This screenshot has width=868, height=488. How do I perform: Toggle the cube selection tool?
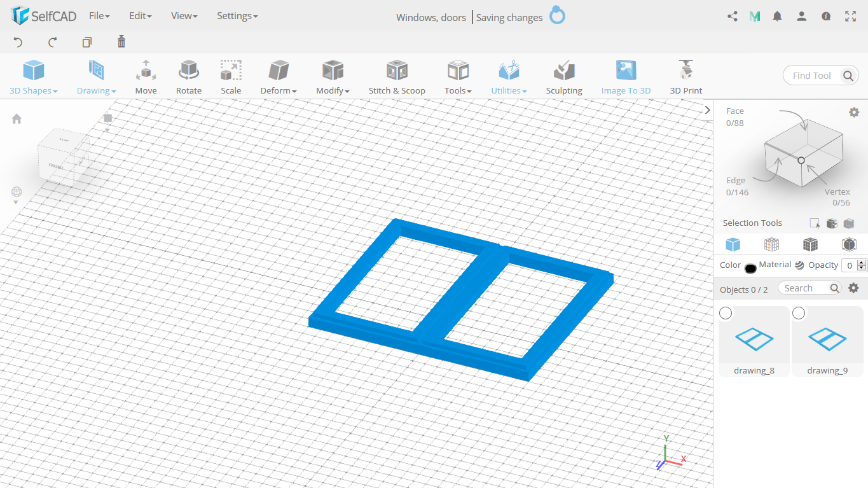pos(832,223)
